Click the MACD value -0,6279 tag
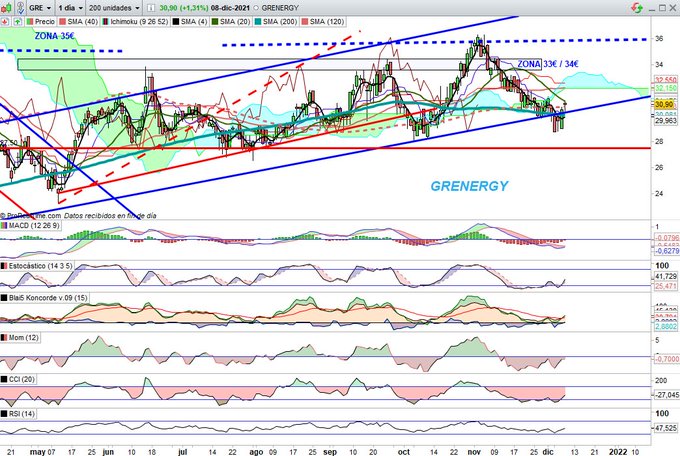Image resolution: width=680 pixels, height=456 pixels. [x=667, y=251]
